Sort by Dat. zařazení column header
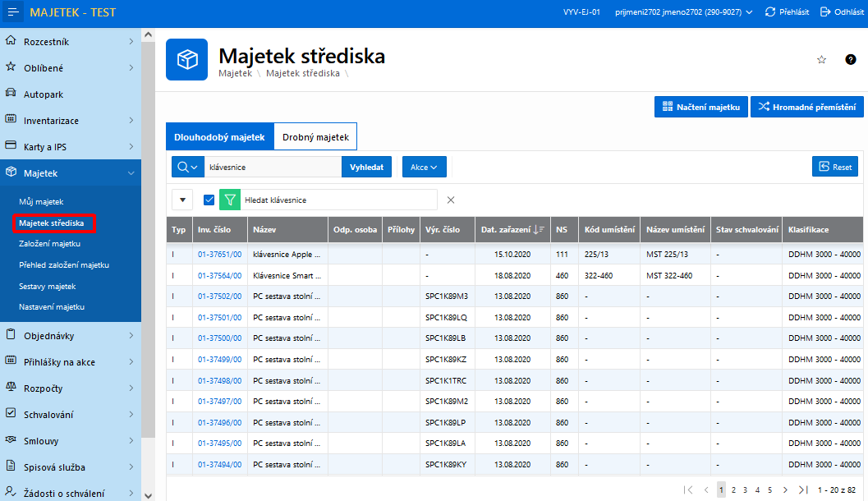 pyautogui.click(x=506, y=230)
